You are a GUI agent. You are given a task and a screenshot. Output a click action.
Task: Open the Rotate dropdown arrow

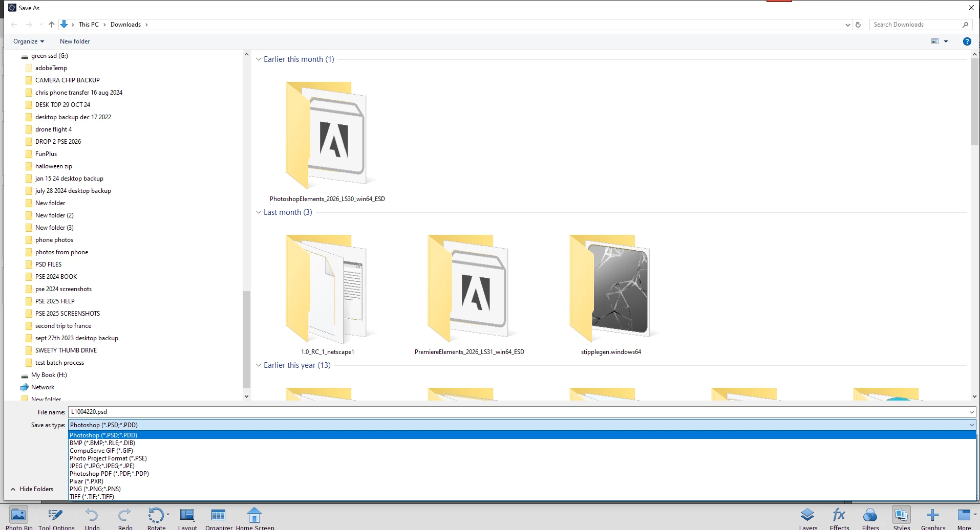pos(168,514)
